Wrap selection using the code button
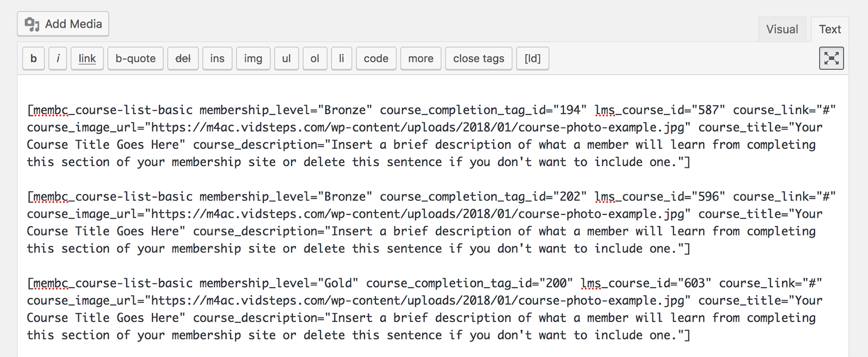Viewport: 868px width, 357px height. pos(376,58)
